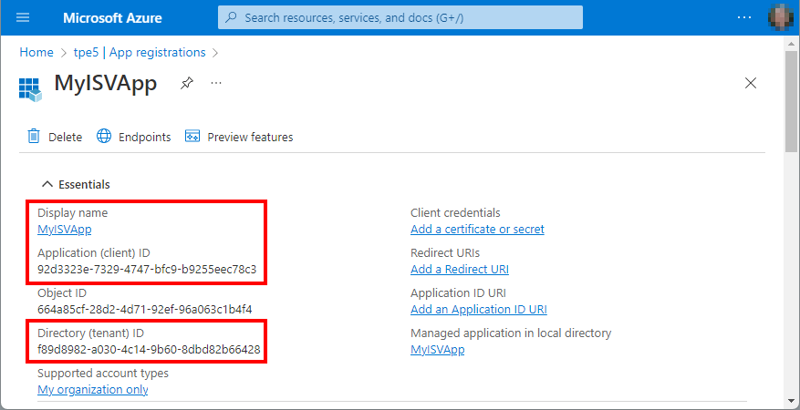Viewport: 800px width, 410px height.
Task: Open tpe5 App registrations breadcrumb
Action: click(140, 53)
